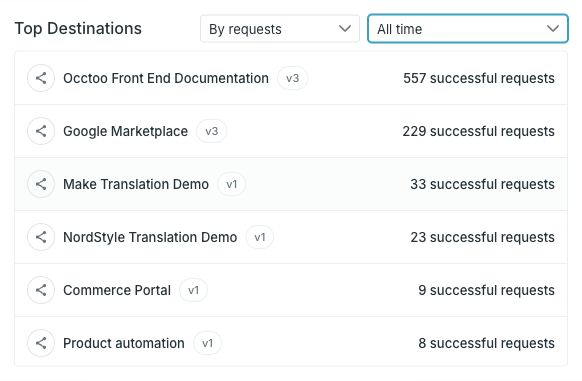Click '33 successful requests' text
The width and height of the screenshot is (582, 381).
pyautogui.click(x=482, y=184)
